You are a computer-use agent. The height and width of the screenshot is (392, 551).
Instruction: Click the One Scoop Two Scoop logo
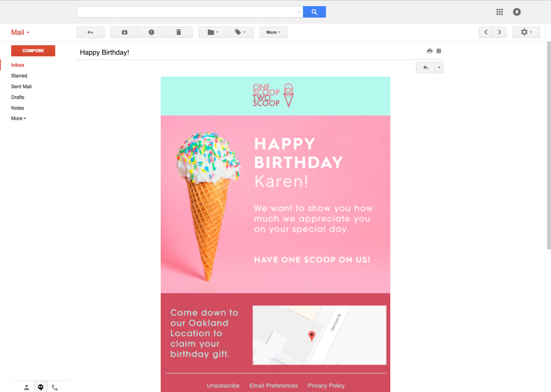[273, 95]
